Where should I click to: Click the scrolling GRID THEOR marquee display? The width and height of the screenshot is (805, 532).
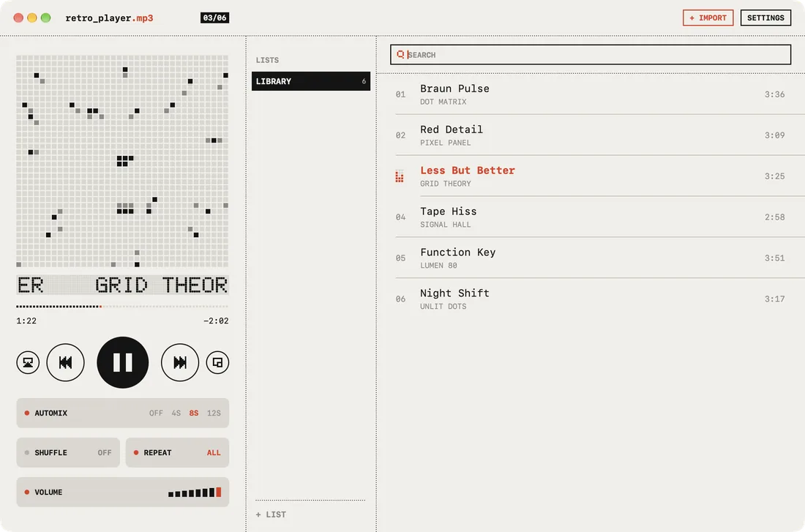tap(122, 285)
